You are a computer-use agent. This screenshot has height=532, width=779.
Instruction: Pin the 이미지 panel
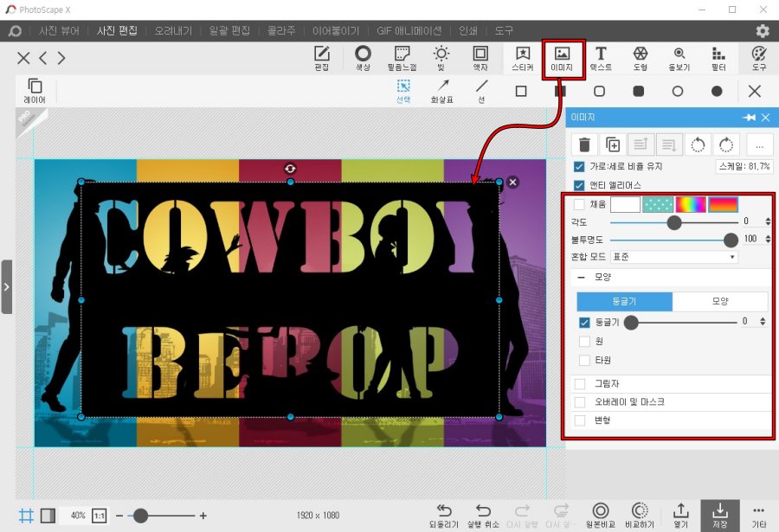click(x=750, y=118)
